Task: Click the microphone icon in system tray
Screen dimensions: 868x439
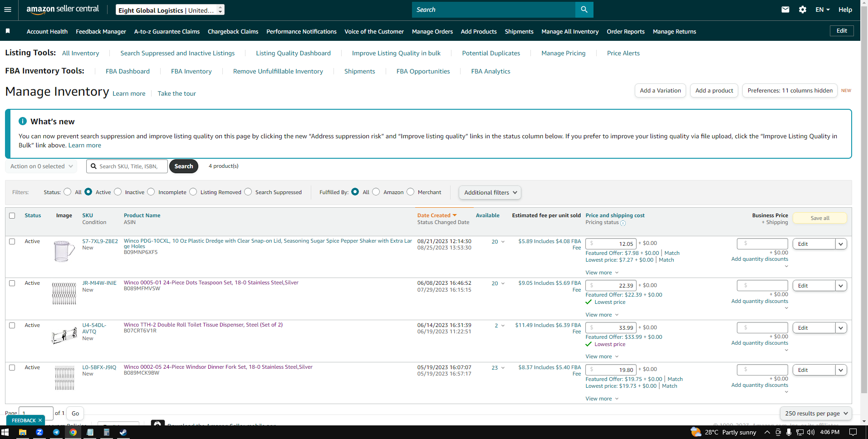Action: point(789,432)
